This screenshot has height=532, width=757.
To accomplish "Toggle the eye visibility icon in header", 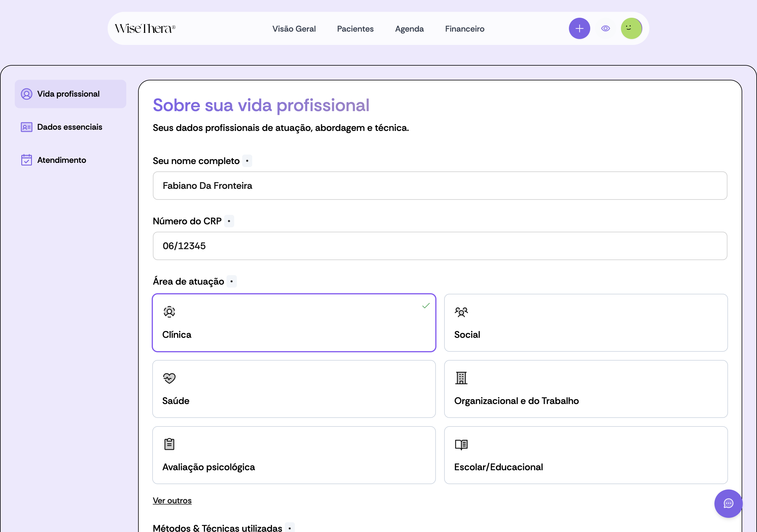I will (x=605, y=28).
